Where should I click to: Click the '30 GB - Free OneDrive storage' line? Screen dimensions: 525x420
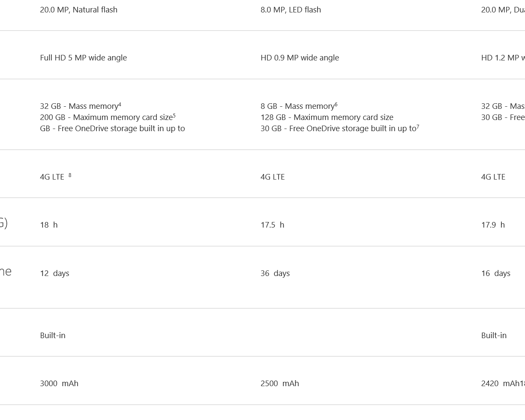click(340, 129)
